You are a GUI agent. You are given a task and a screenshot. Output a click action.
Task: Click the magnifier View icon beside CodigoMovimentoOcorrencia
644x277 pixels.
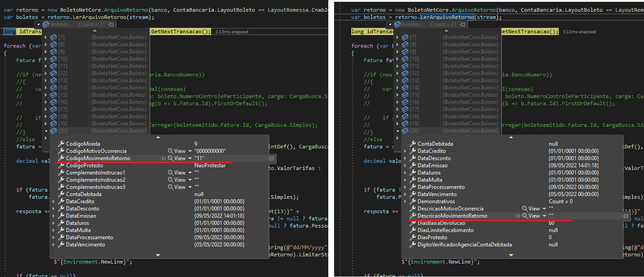(x=171, y=151)
